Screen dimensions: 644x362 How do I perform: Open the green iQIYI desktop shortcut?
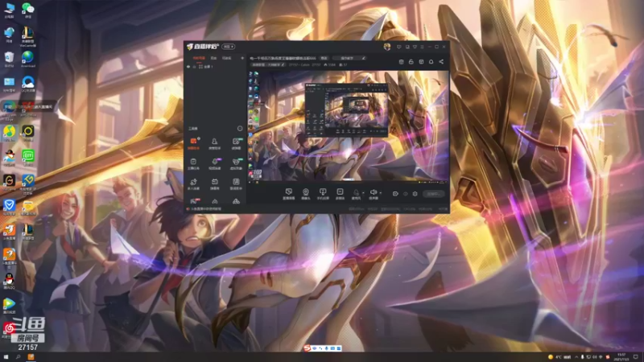pos(28,158)
